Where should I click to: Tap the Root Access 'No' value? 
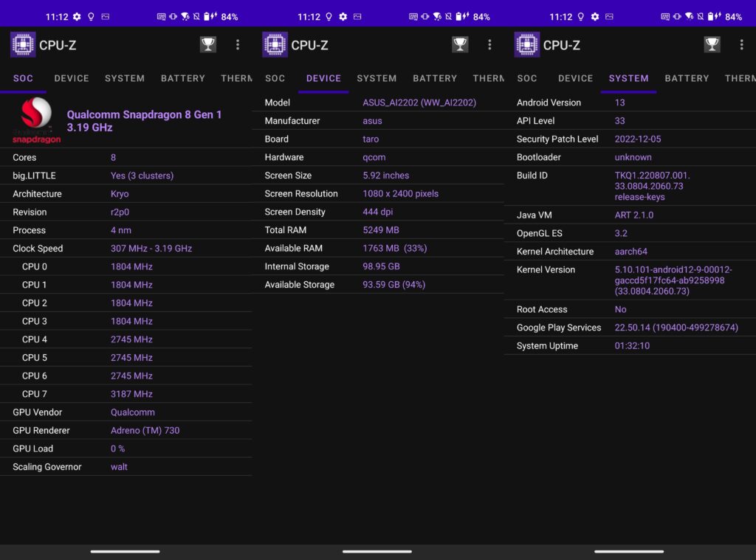pos(620,309)
